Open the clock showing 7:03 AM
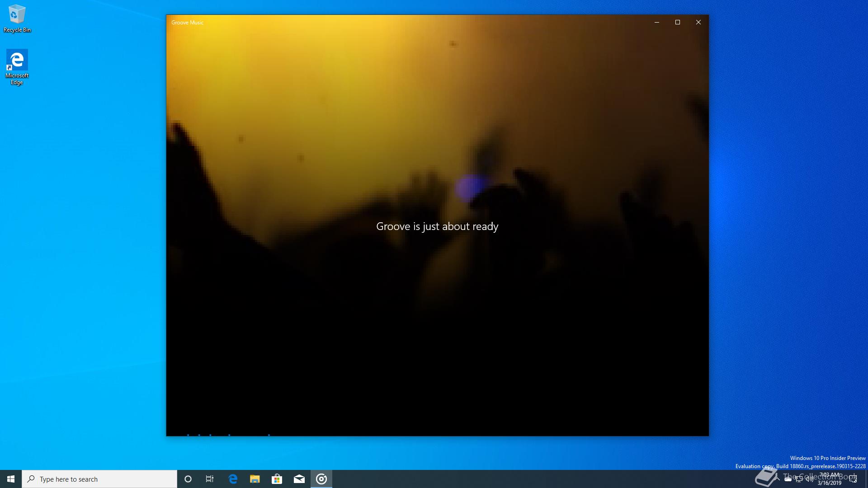 [829, 479]
